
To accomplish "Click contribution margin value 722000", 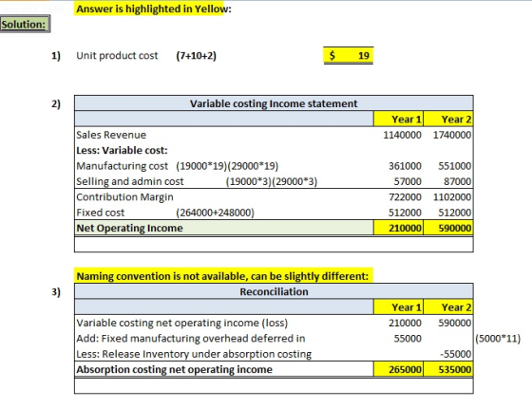I will (x=405, y=197).
